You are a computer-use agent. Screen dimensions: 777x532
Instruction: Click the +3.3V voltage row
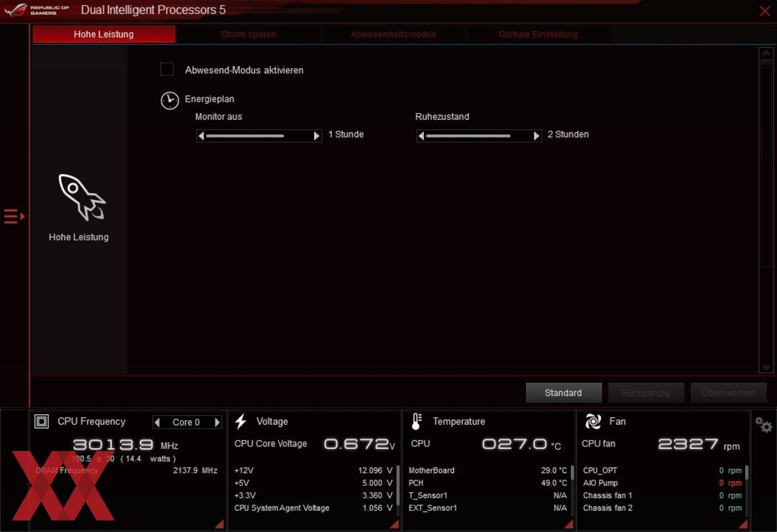point(313,495)
